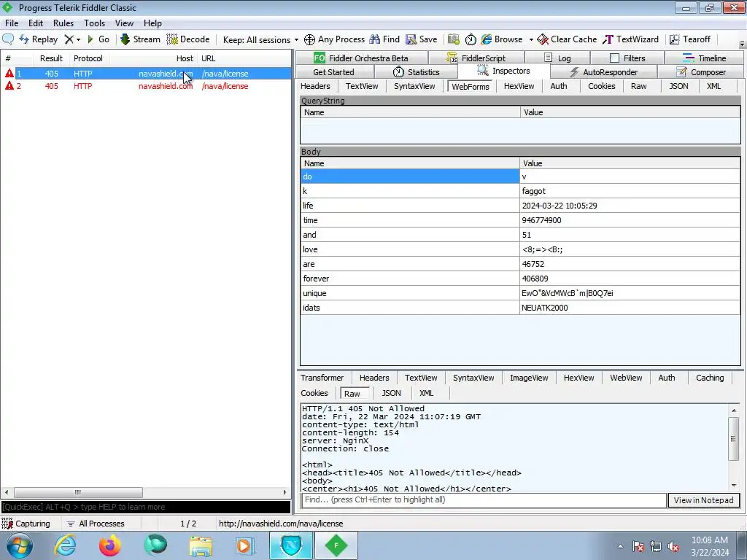Expand the Browse dropdown arrow

tap(531, 39)
